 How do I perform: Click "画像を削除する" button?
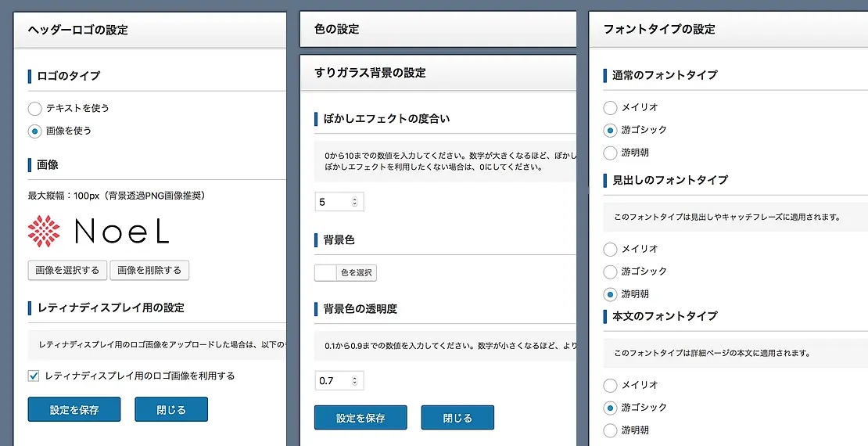coord(149,271)
